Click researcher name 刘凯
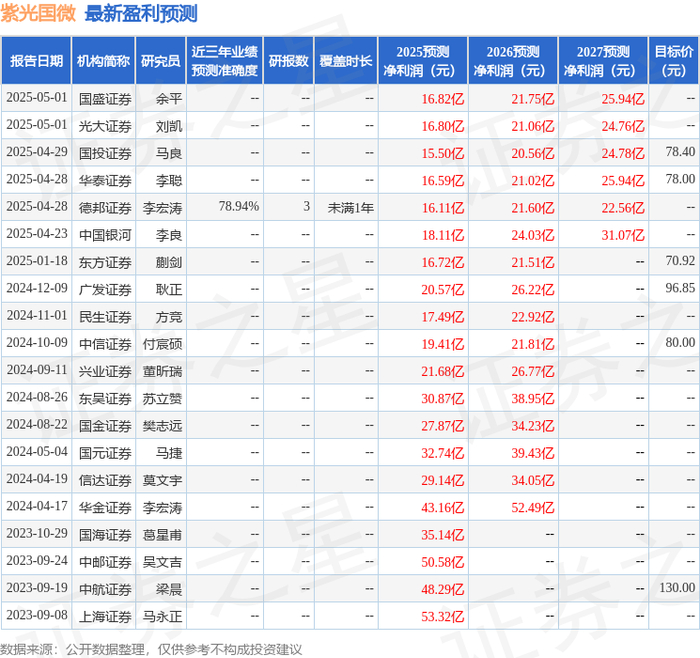Image resolution: width=700 pixels, height=658 pixels. [169, 126]
